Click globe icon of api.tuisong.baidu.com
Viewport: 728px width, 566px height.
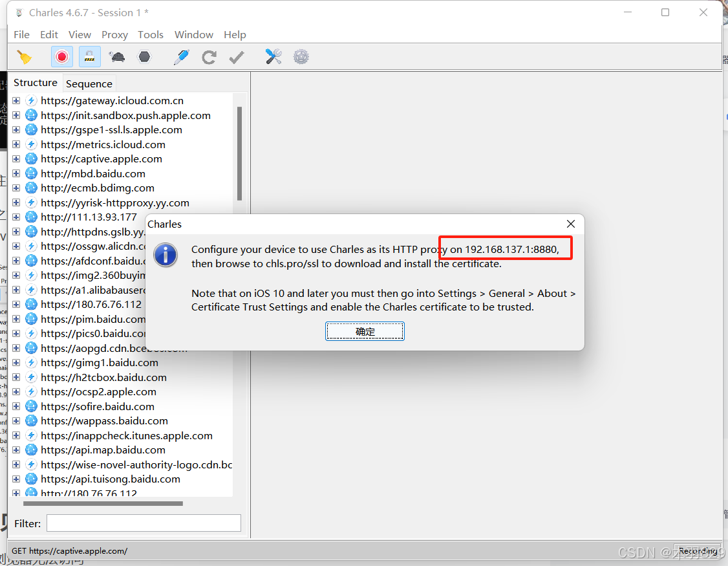[x=31, y=479]
